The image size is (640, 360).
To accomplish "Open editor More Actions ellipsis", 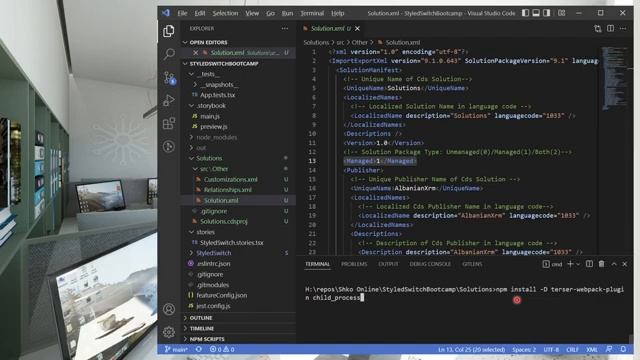I will pos(623,28).
